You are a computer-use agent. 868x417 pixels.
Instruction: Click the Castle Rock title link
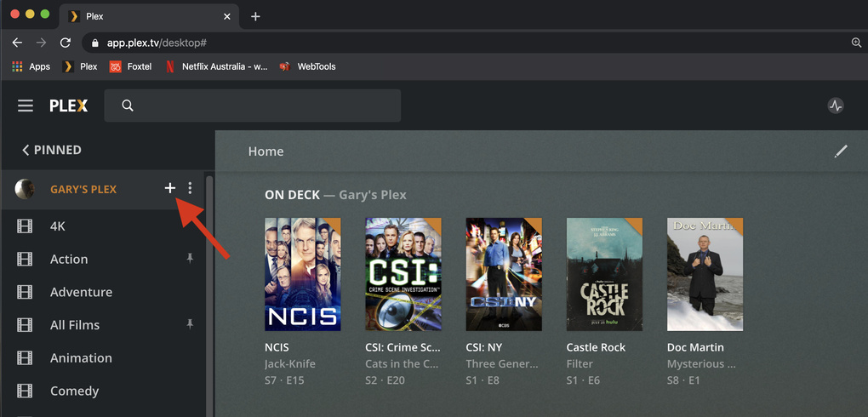pos(596,347)
